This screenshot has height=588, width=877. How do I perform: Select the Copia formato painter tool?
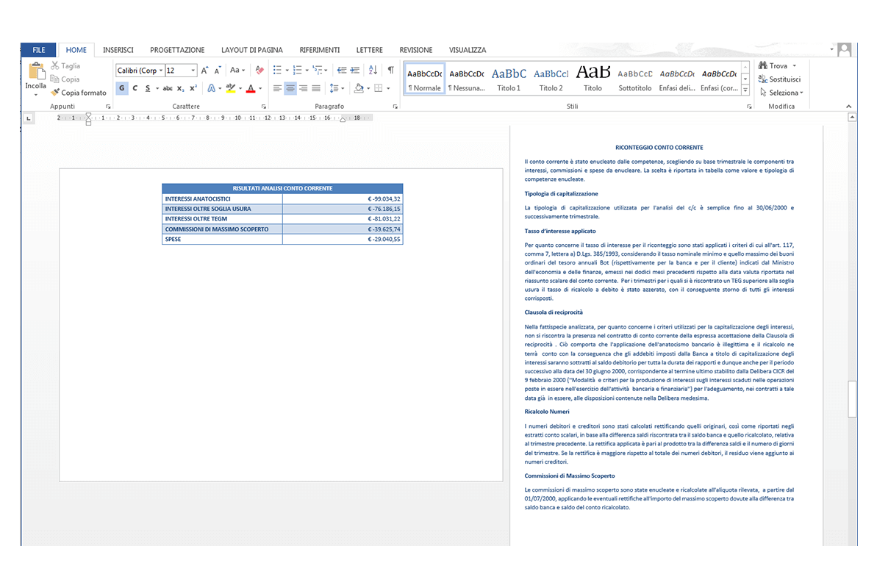(x=79, y=93)
